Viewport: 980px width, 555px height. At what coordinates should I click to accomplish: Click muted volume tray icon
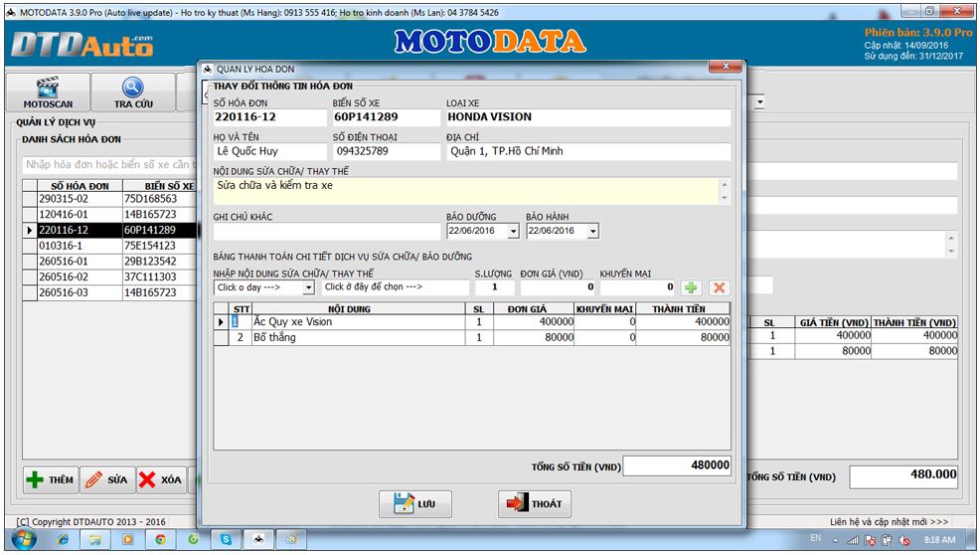click(x=903, y=540)
